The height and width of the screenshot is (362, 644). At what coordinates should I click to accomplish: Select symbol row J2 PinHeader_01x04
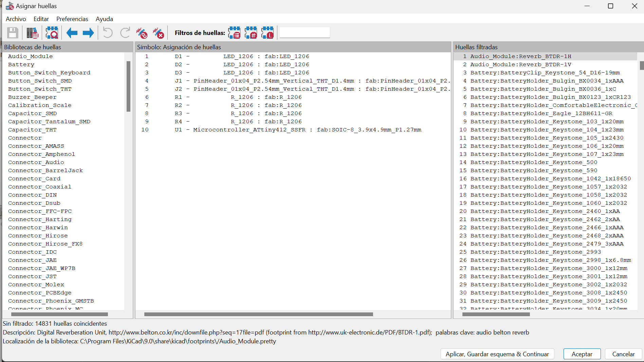coord(293,89)
